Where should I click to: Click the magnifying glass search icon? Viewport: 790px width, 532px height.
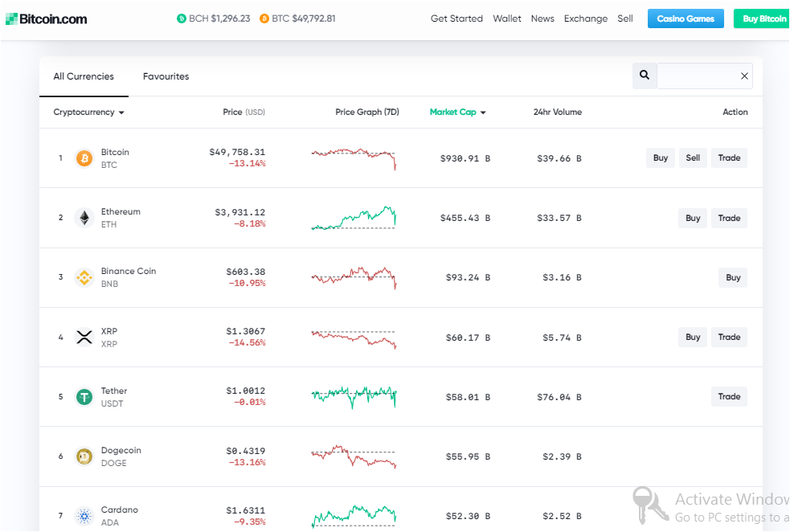tap(645, 76)
